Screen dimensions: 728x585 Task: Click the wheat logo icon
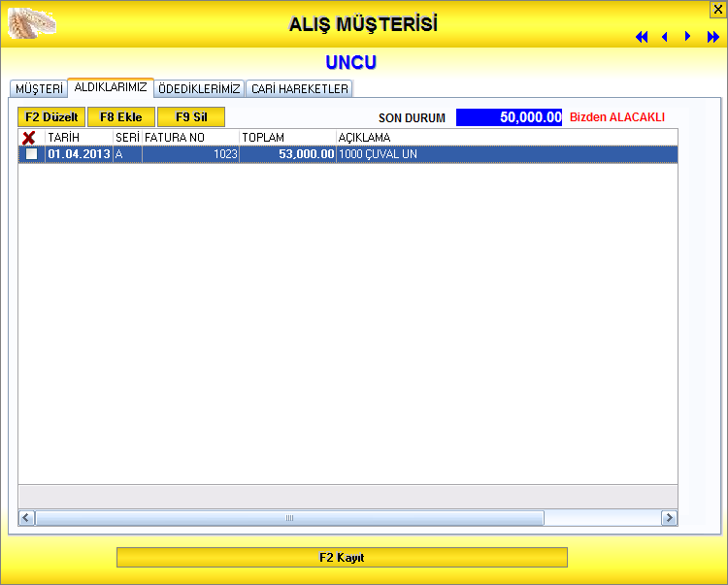coord(31,22)
